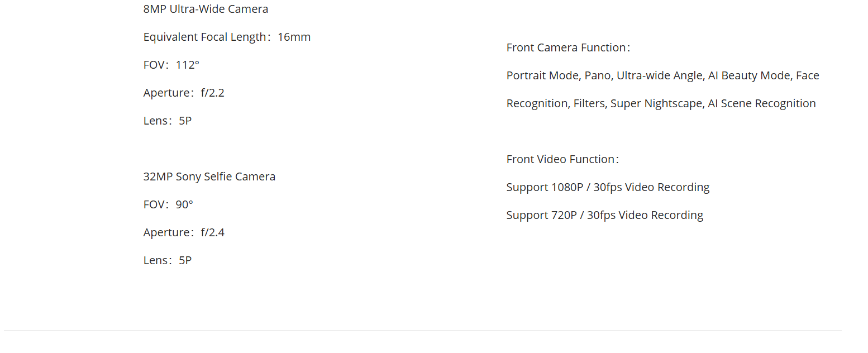Click the Super Nightscape text
The image size is (868, 353).
pos(656,103)
